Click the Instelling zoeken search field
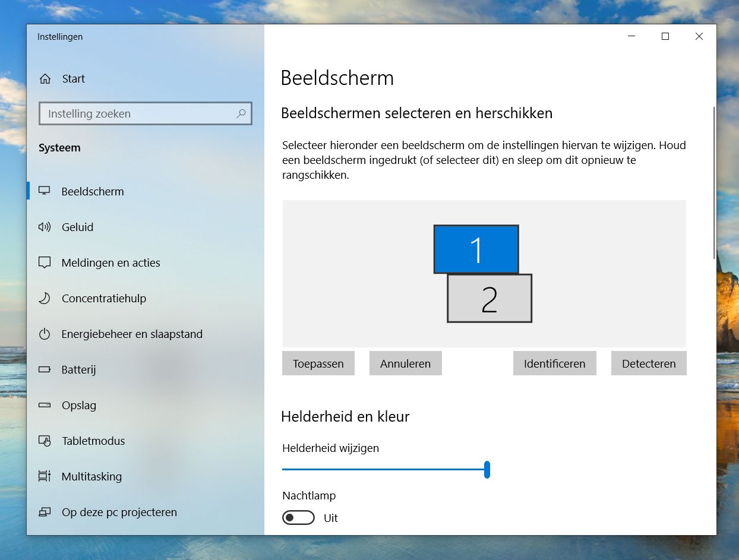Screen dimensions: 739x560 pos(146,113)
